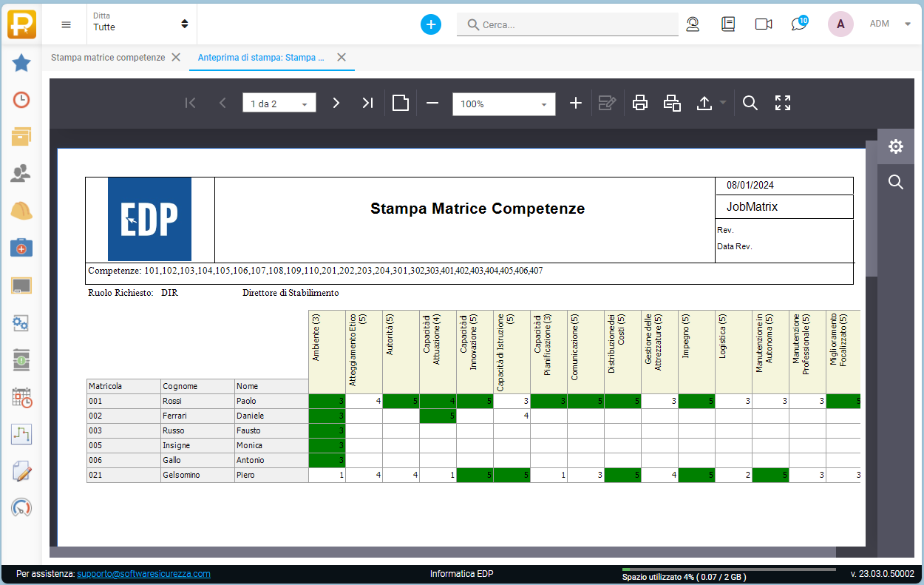This screenshot has height=585, width=924.
Task: Click the support email link
Action: tap(143, 574)
